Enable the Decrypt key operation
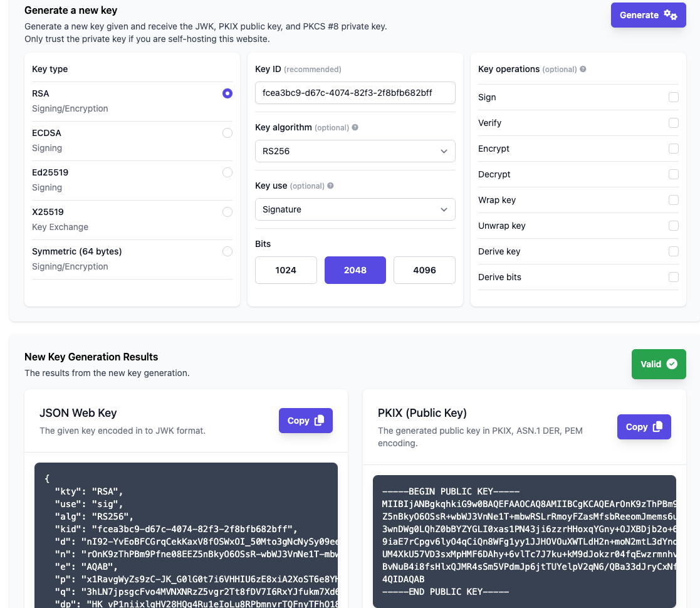This screenshot has height=608, width=700. [674, 174]
